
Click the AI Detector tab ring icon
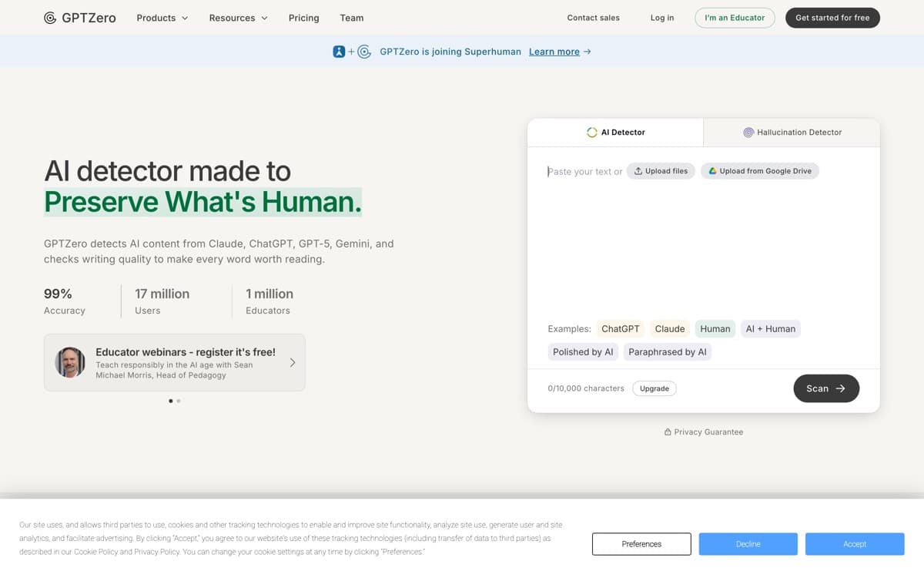592,133
